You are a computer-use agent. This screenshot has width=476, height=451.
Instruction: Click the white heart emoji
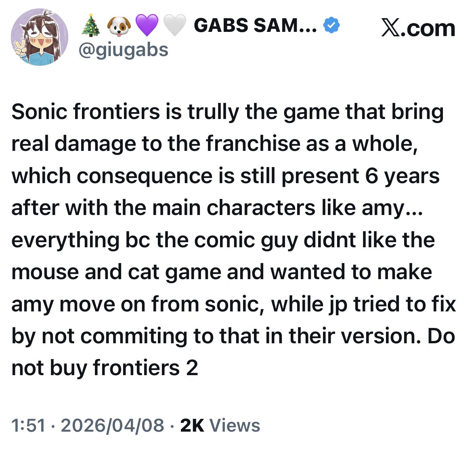click(175, 25)
